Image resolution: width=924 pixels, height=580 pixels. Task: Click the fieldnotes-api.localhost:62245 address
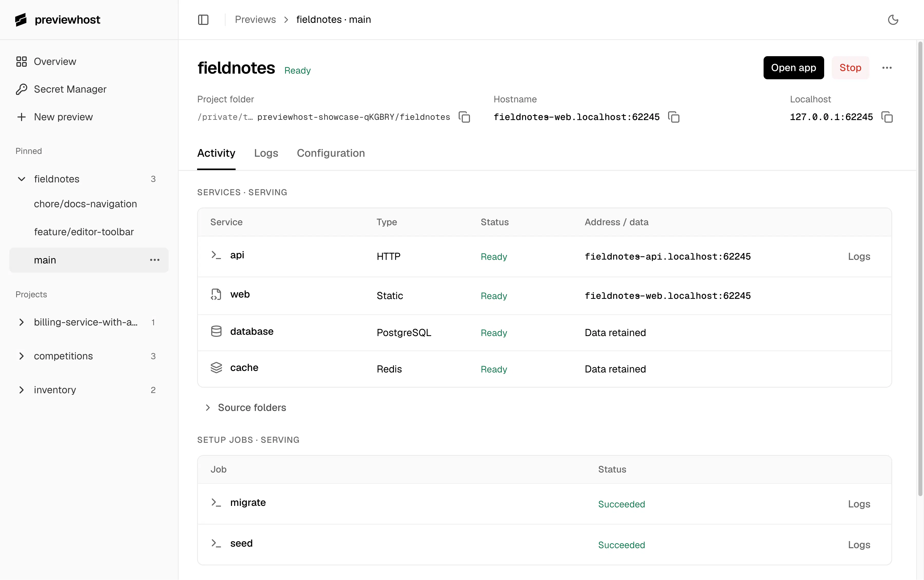668,257
